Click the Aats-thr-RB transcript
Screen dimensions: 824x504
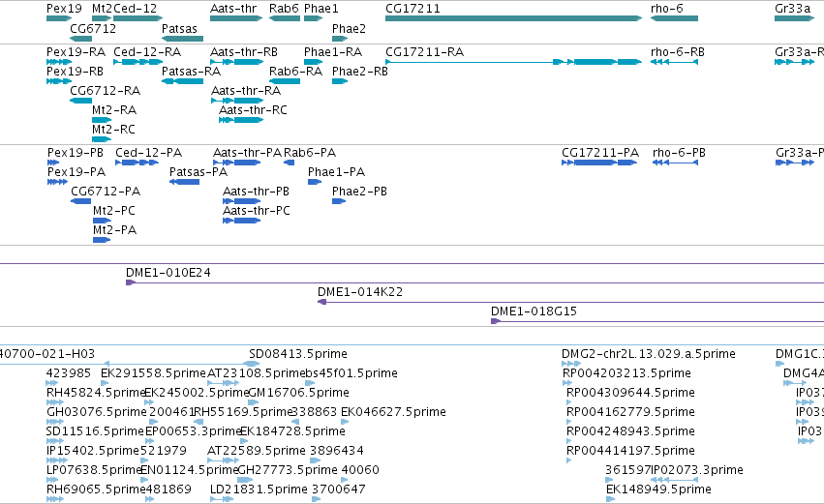point(236,62)
